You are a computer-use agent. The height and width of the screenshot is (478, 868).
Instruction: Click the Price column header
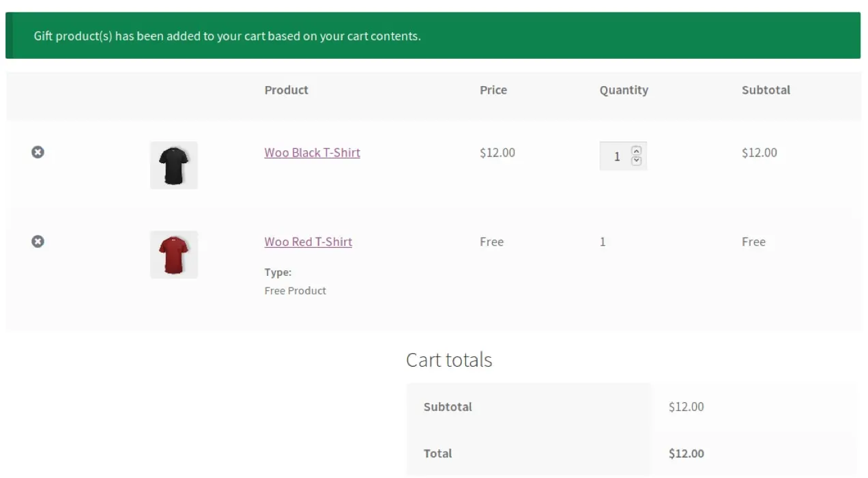tap(493, 90)
